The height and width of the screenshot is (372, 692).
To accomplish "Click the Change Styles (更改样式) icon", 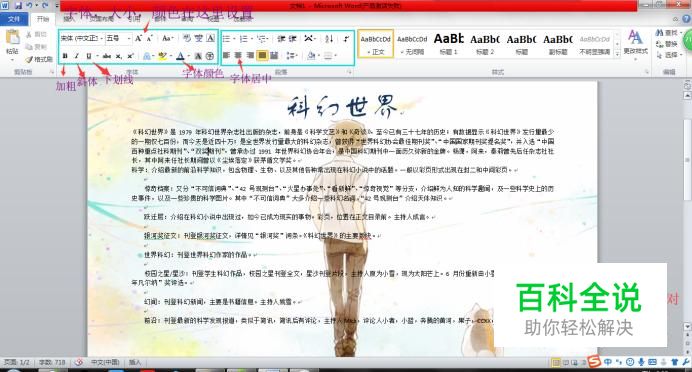I will point(635,38).
